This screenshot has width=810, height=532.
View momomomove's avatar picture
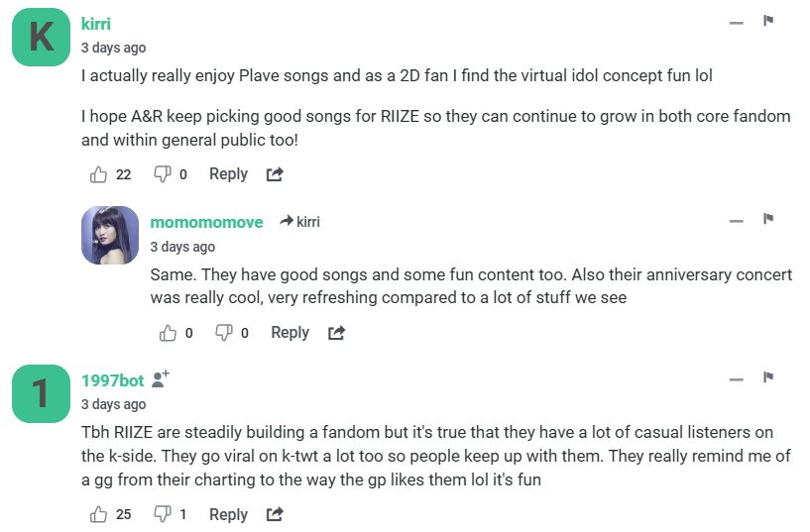click(x=110, y=235)
